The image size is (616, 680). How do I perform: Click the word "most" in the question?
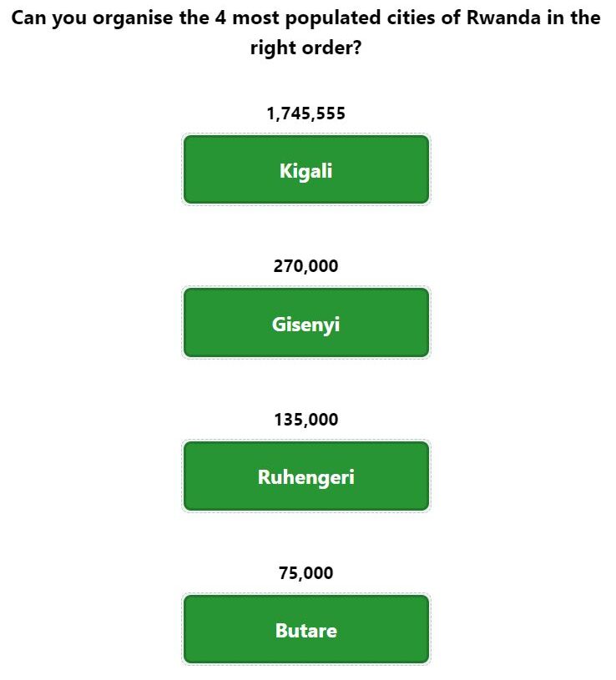point(256,18)
